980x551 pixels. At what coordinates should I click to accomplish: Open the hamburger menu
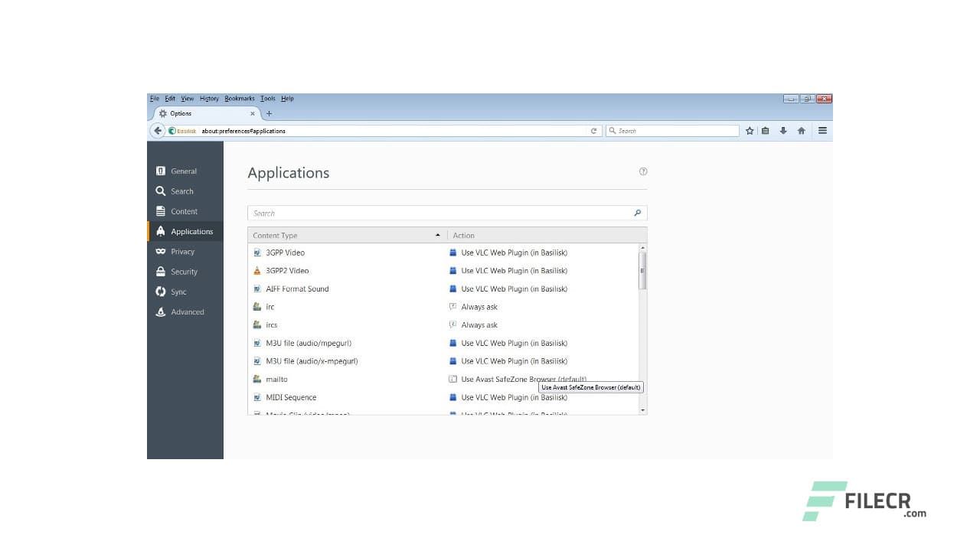click(x=822, y=130)
